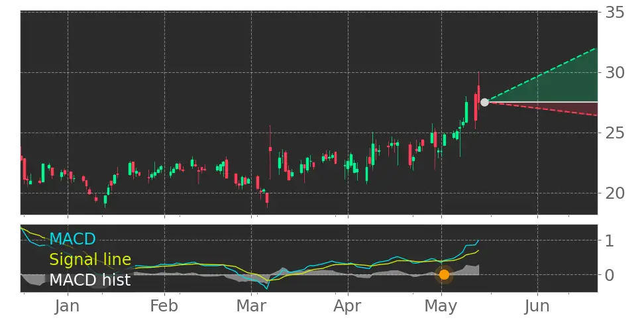Click the MACD axis value 1
644x322 pixels.
click(610, 241)
